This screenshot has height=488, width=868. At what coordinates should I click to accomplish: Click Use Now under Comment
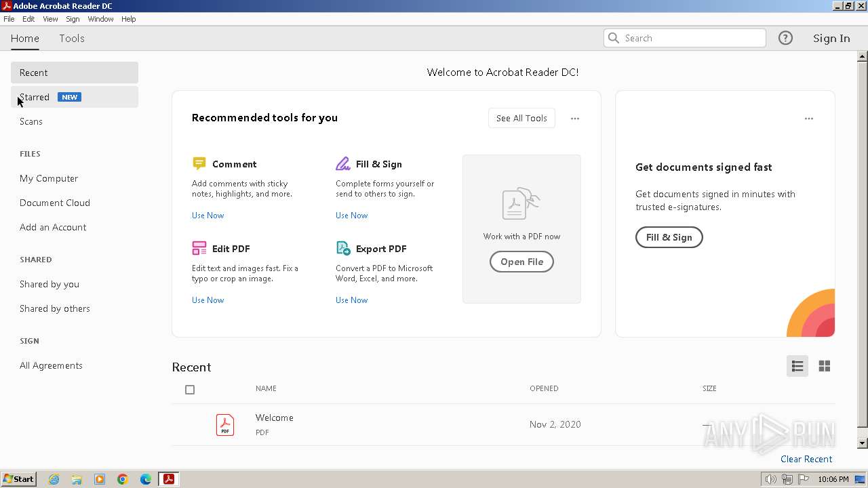(208, 216)
